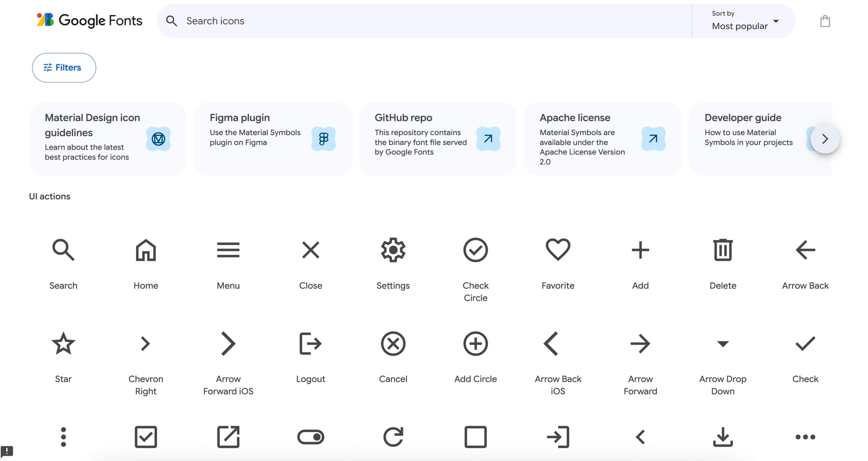Open the shopping bag selection panel
Viewport: 868px width, 461px height.
(825, 21)
